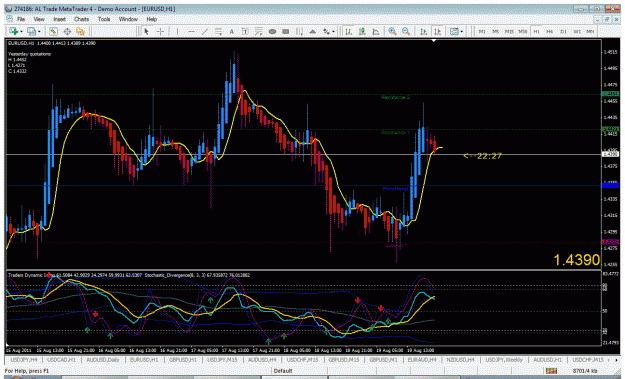Select the Trendline drawing tool
Image resolution: width=625 pixels, height=379 pixels.
[x=205, y=31]
